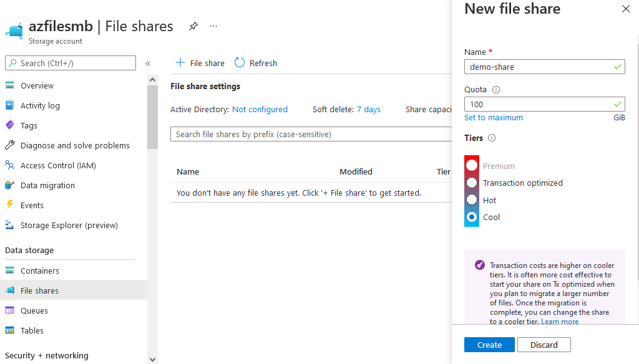Click the Storage Explorer icon
639x364 pixels.
[10, 225]
